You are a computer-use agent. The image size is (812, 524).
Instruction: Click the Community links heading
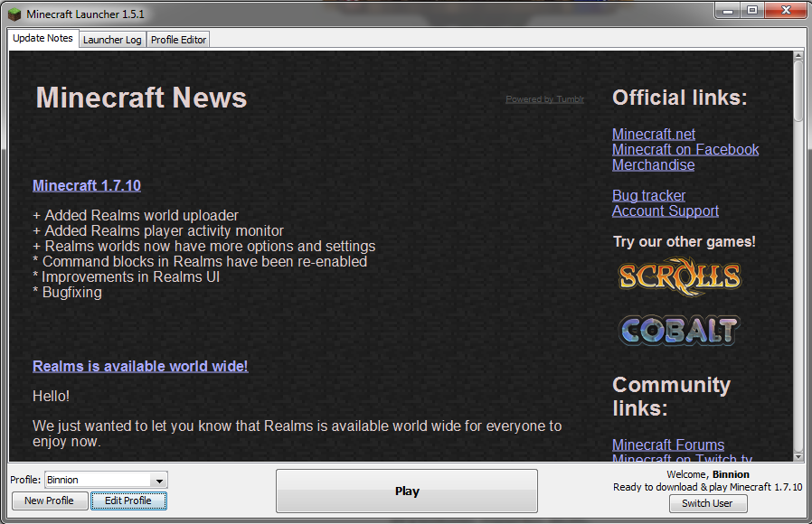672,397
